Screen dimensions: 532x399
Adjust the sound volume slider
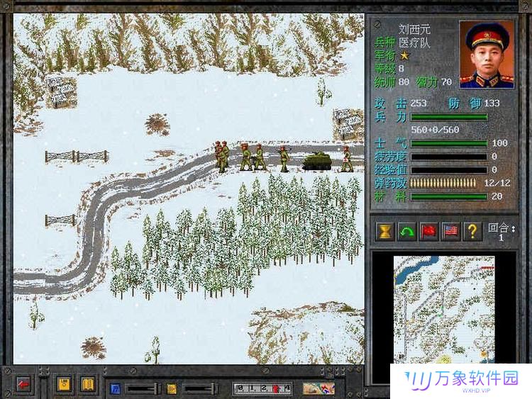click(x=143, y=388)
